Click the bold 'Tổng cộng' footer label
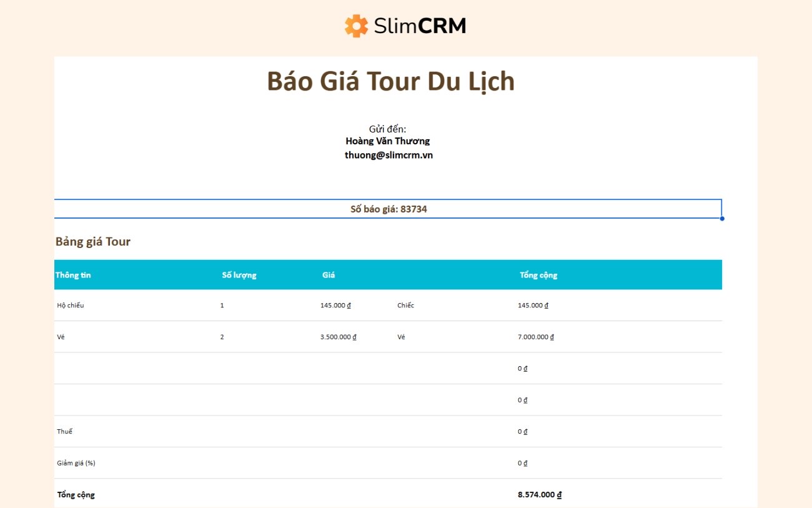The width and height of the screenshot is (812, 508). click(76, 495)
